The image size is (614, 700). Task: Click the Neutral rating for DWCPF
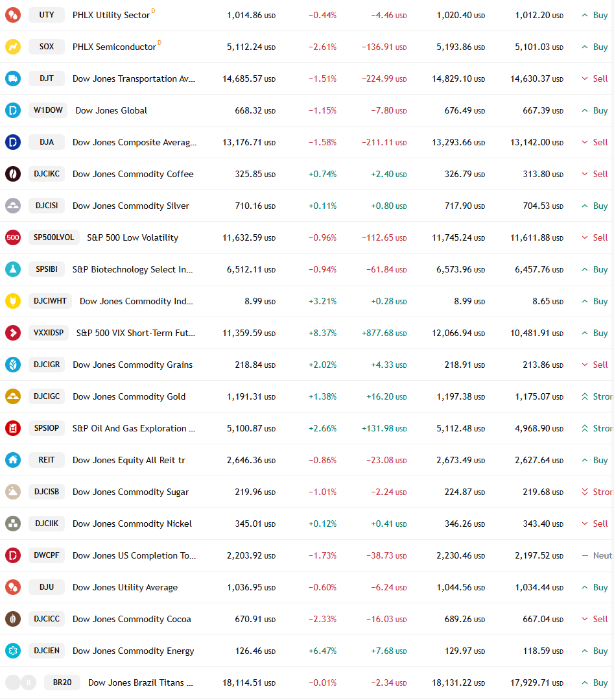[598, 555]
